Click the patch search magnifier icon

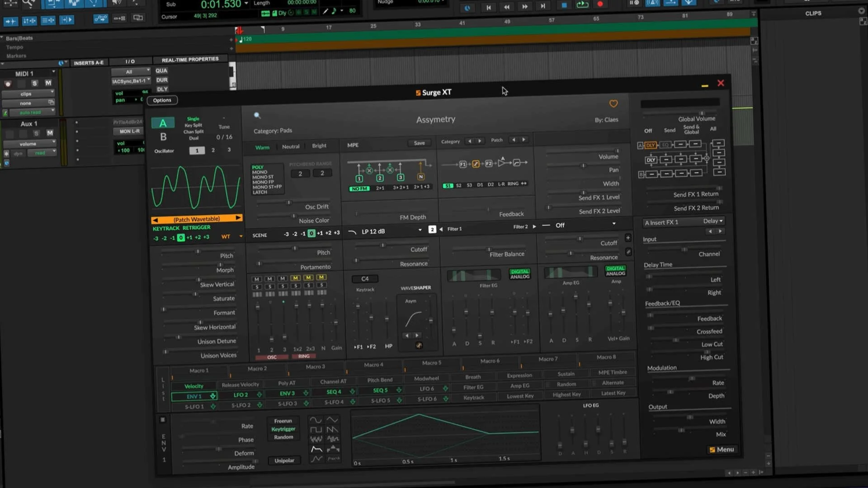pos(257,116)
